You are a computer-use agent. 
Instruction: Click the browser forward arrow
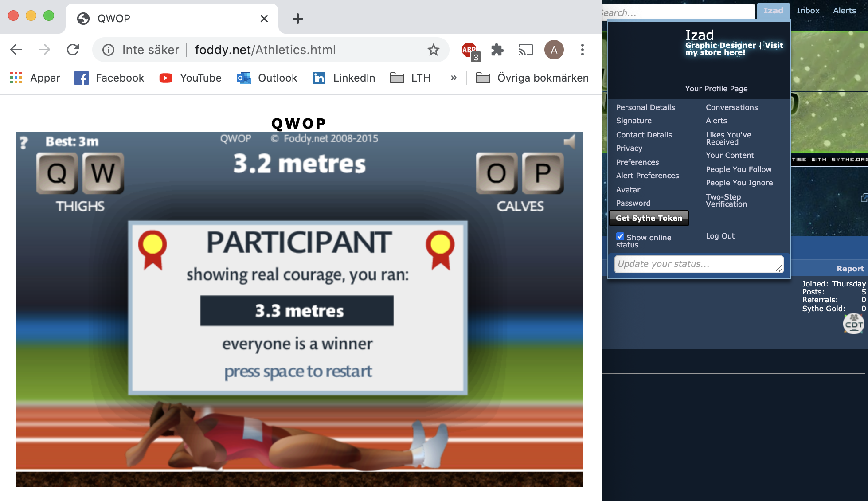44,50
